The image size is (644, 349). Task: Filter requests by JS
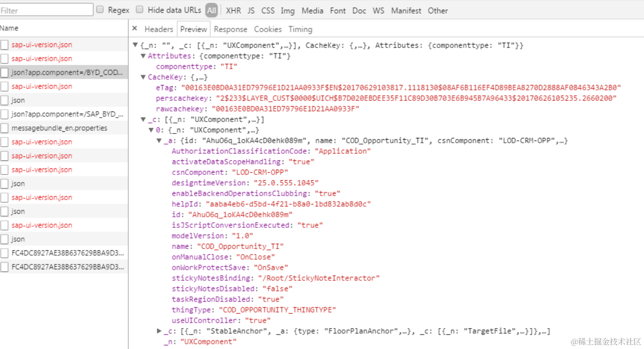pyautogui.click(x=251, y=11)
